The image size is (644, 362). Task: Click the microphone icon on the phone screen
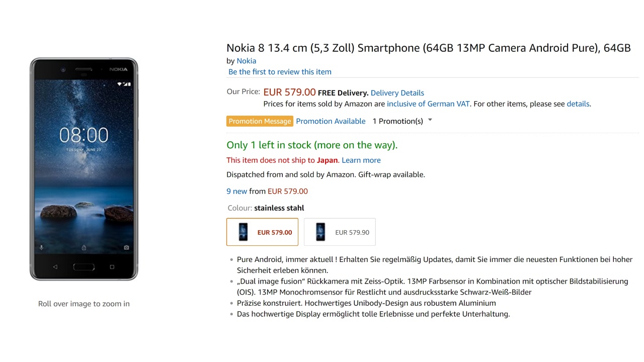click(x=41, y=247)
